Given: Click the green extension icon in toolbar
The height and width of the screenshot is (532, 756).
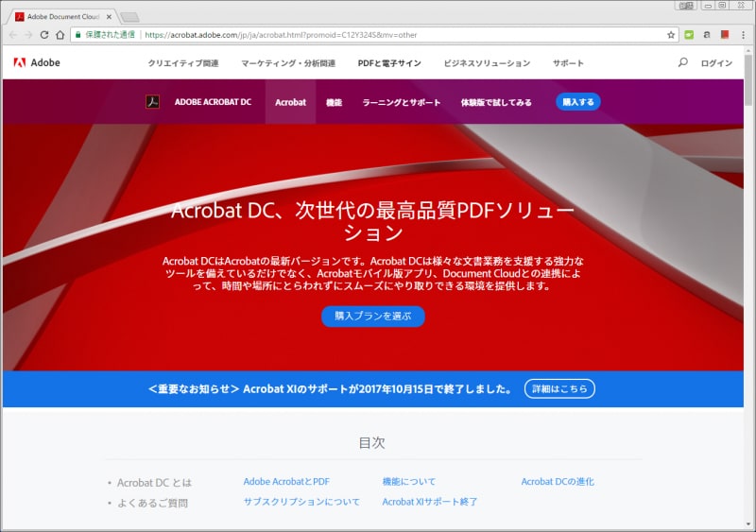Looking at the screenshot, I should [x=689, y=35].
